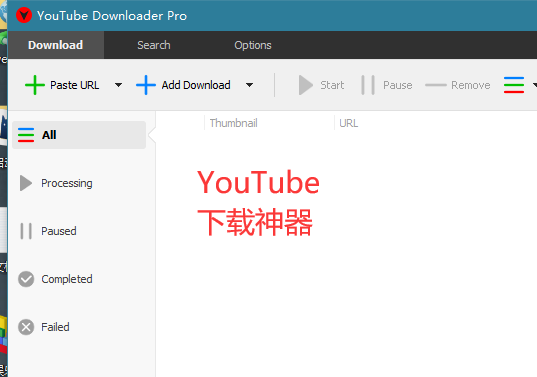Image resolution: width=537 pixels, height=377 pixels.
Task: Click the blue plus Add Download icon
Action: click(x=146, y=85)
